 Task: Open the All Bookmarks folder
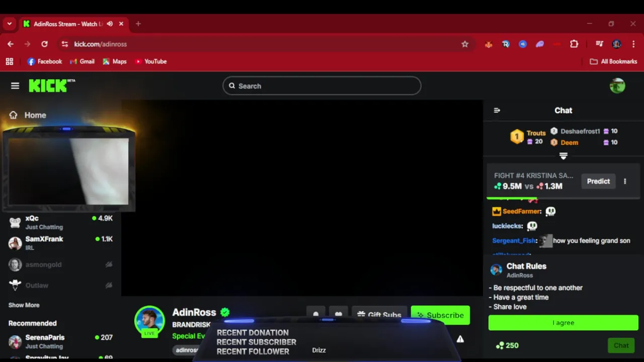(613, 61)
